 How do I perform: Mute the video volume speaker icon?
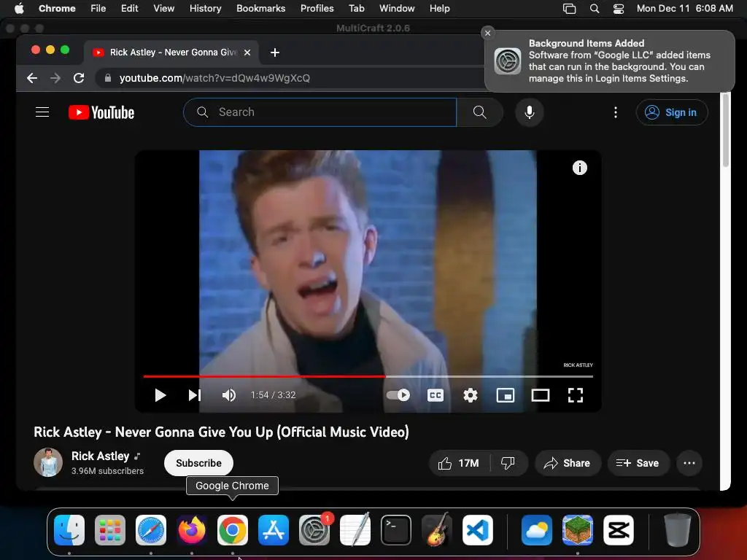point(228,395)
